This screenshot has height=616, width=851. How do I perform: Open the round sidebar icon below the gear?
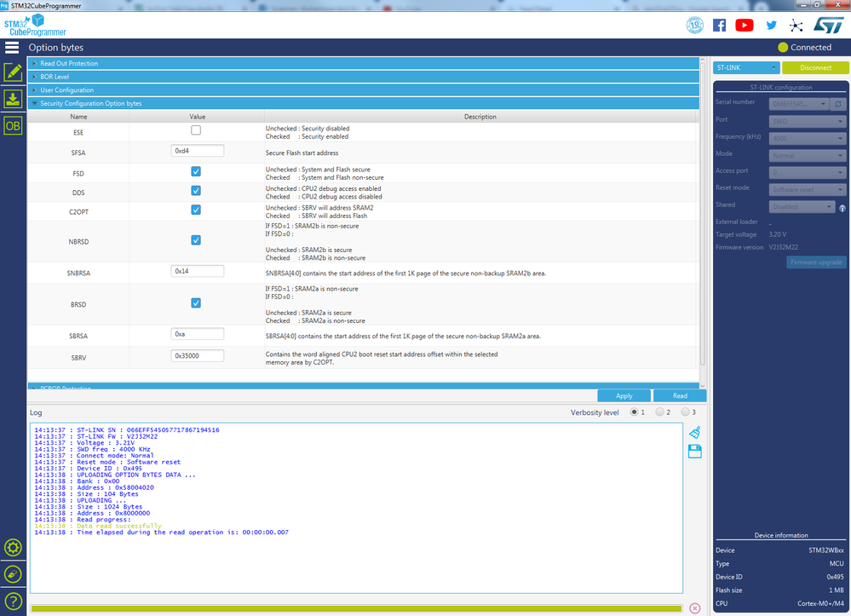coord(13,574)
